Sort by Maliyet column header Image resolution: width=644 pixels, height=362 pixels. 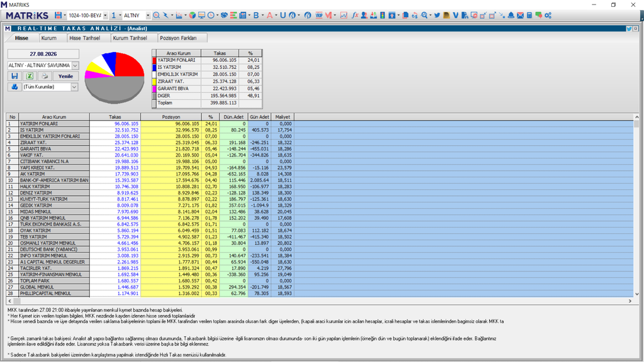(282, 117)
